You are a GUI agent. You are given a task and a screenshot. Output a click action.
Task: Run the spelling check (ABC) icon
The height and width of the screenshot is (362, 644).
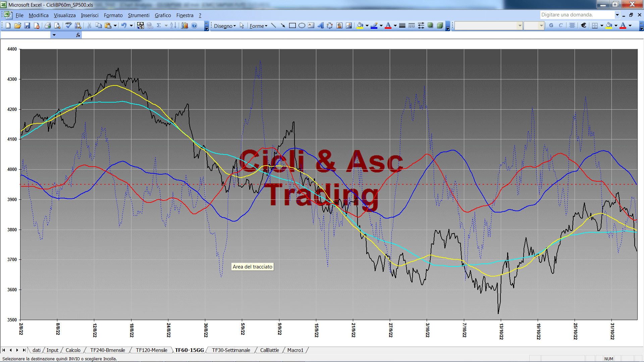pos(68,25)
